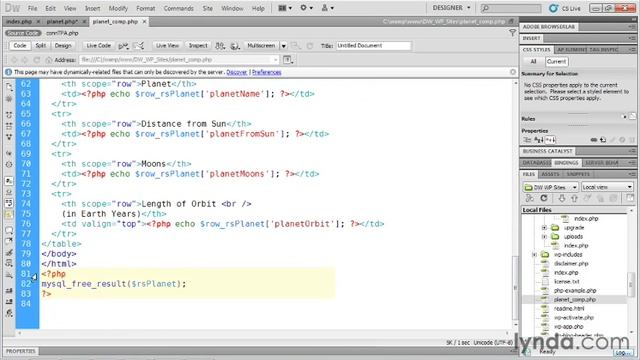Click the Log button in Files panel
Screen dimensions: 640x360
pos(622,353)
